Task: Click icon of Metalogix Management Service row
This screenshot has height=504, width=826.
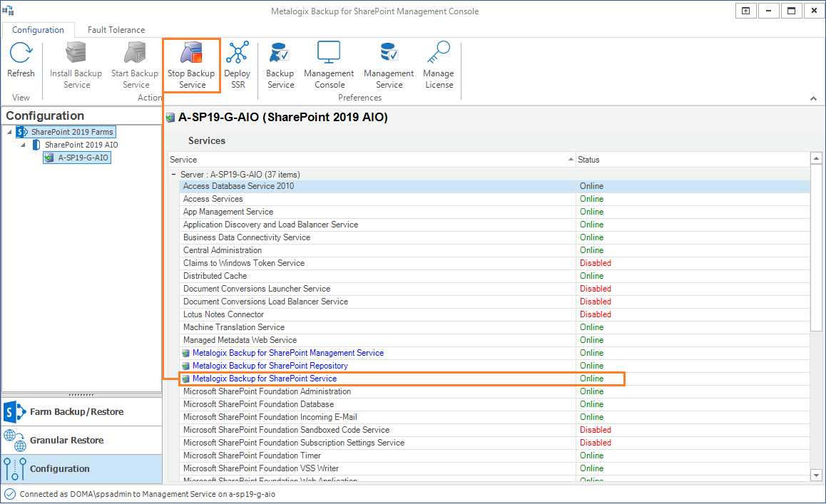Action: click(x=186, y=354)
